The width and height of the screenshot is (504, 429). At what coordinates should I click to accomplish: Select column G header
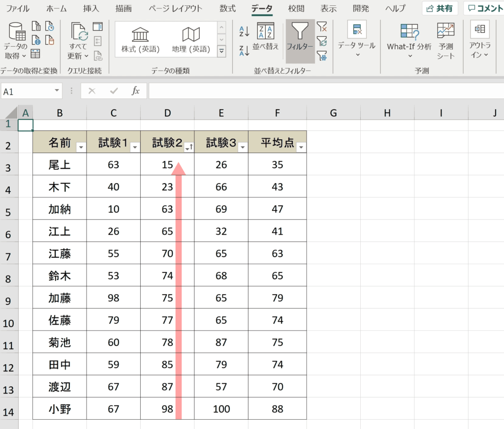[334, 113]
